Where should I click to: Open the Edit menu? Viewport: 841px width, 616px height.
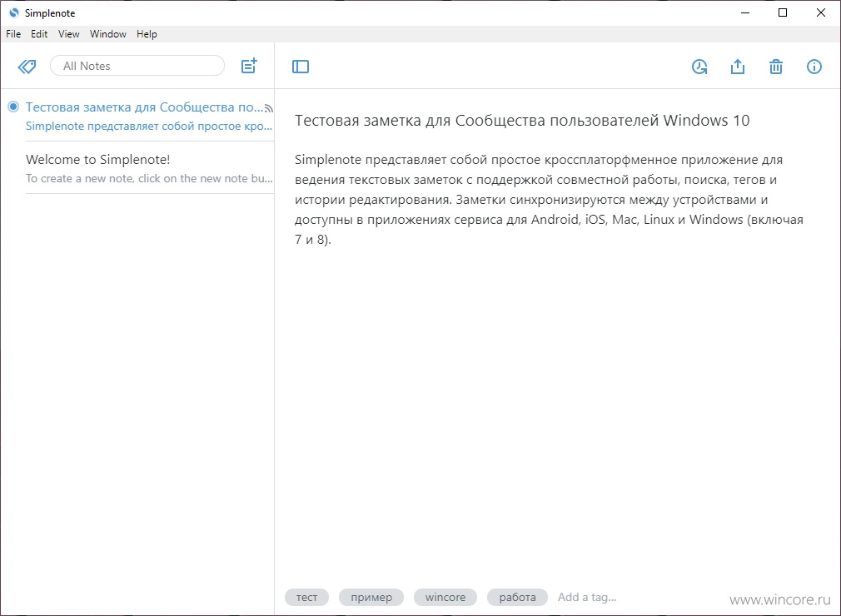pyautogui.click(x=39, y=34)
